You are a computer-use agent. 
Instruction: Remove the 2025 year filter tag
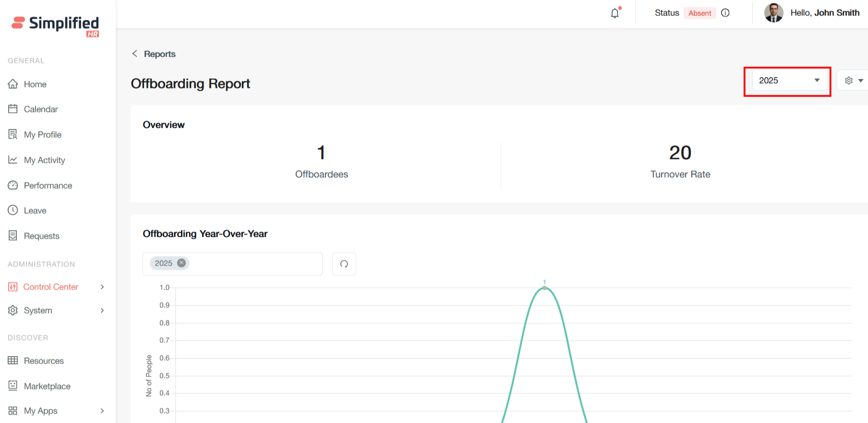tap(181, 263)
